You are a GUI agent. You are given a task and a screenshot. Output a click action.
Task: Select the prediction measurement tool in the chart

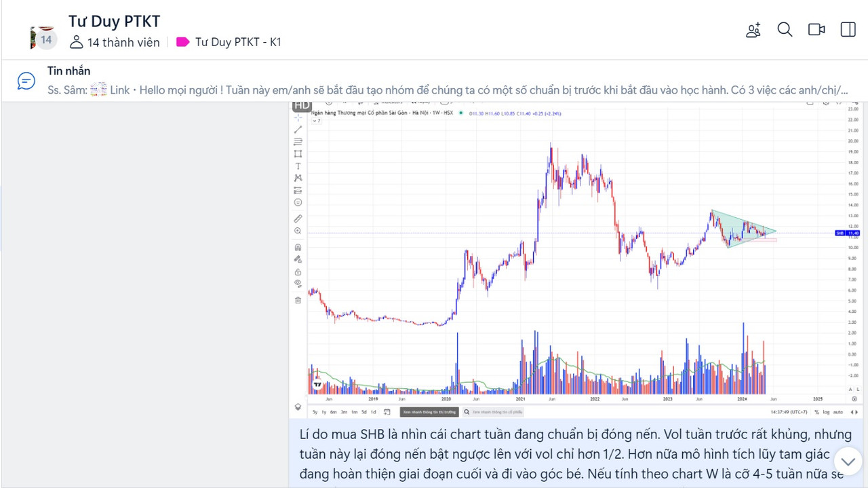click(x=298, y=190)
